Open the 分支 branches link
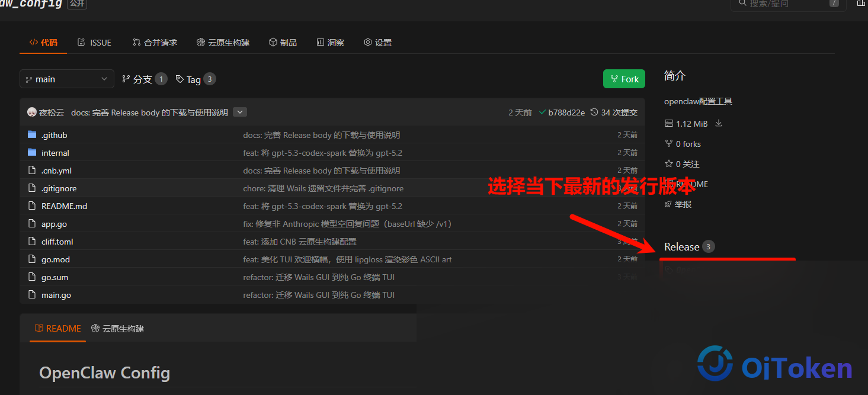The height and width of the screenshot is (395, 868). point(145,79)
